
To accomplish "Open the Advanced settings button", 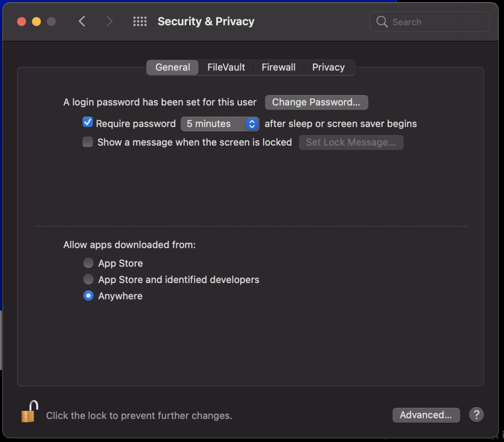I will tap(426, 415).
